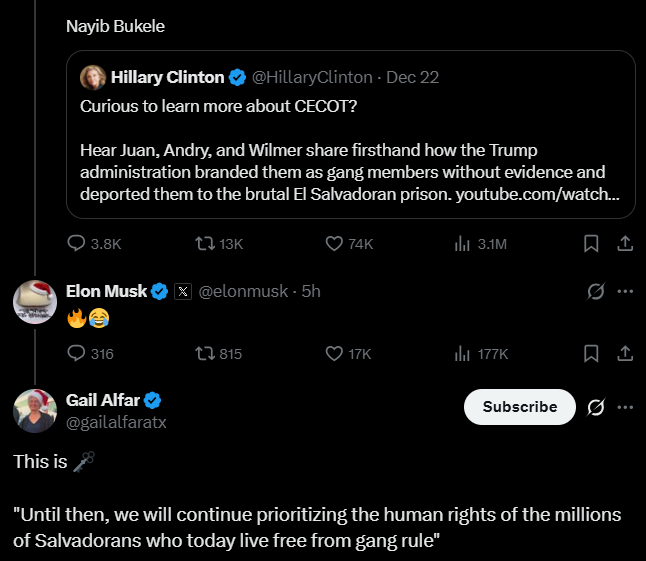Viewport: 646px width, 561px height.
Task: Open more options for Elon Musk's post
Action: click(x=626, y=292)
